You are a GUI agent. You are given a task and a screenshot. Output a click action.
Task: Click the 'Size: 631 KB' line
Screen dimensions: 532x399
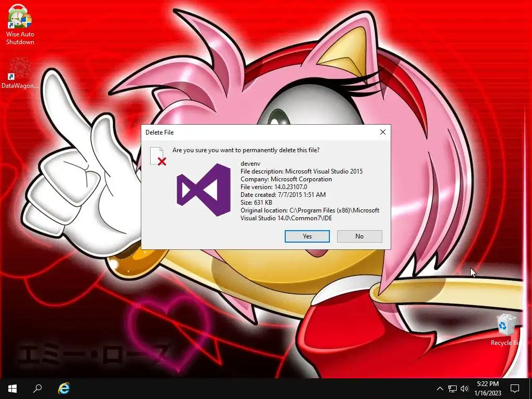(257, 203)
